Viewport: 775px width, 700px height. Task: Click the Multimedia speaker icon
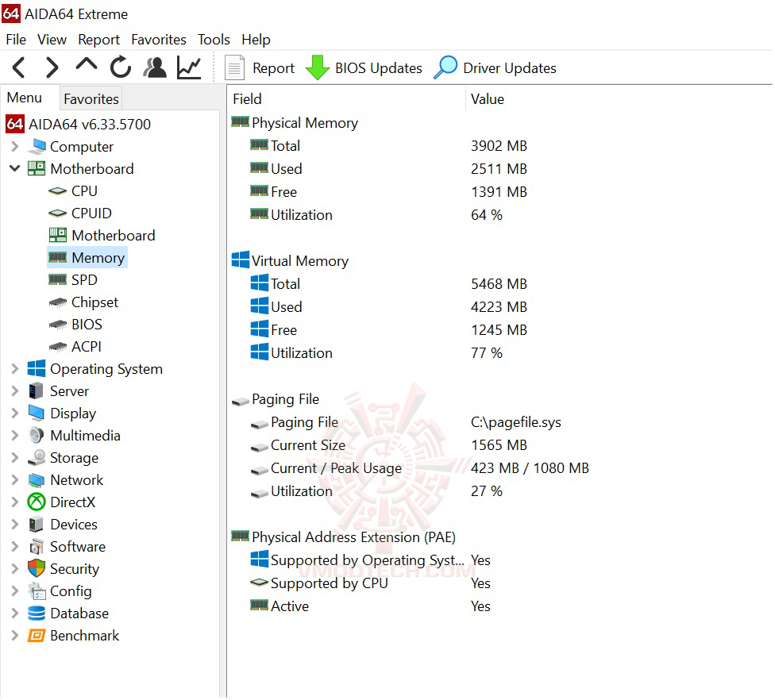tap(37, 436)
